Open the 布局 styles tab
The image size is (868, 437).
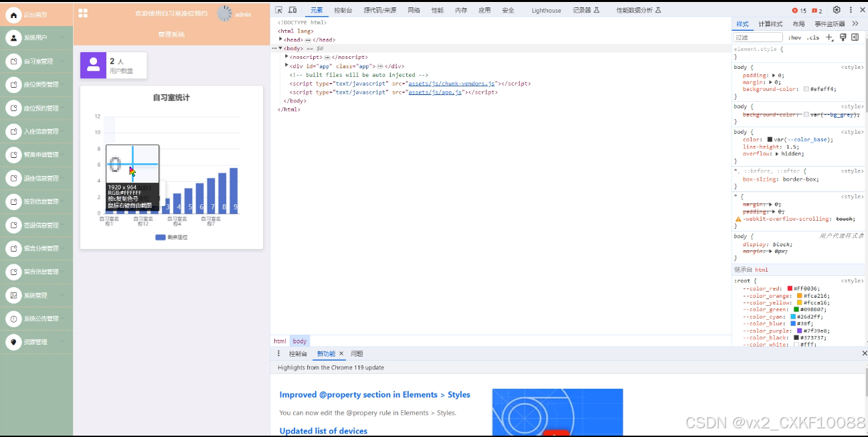tap(798, 24)
